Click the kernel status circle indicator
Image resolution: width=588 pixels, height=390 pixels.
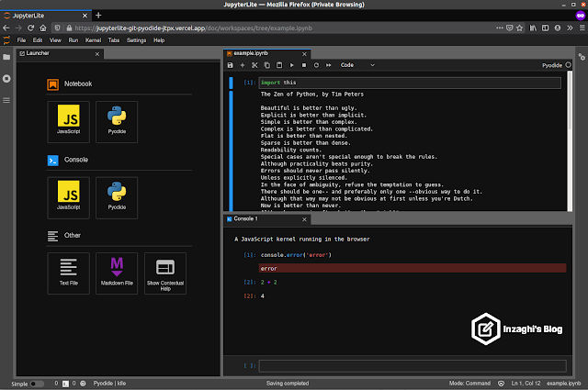569,65
